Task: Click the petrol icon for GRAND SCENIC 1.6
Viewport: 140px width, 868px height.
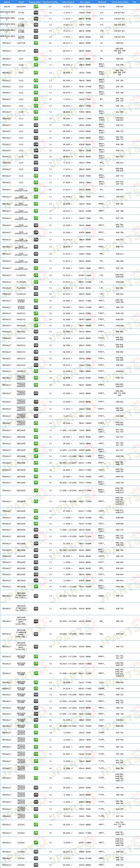Action: click(36, 301)
